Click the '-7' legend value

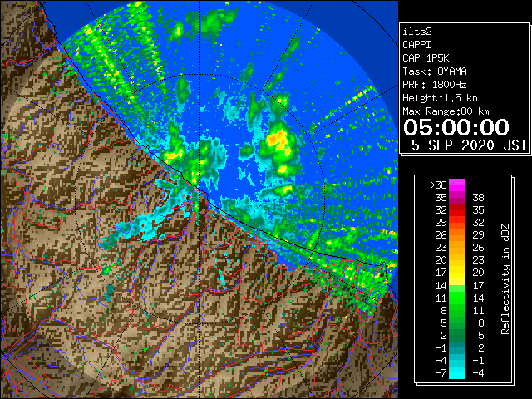point(441,373)
